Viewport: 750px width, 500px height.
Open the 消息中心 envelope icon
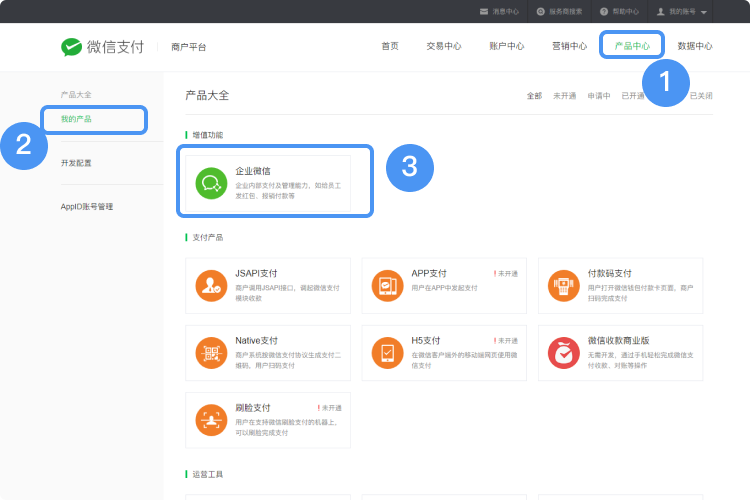(484, 11)
